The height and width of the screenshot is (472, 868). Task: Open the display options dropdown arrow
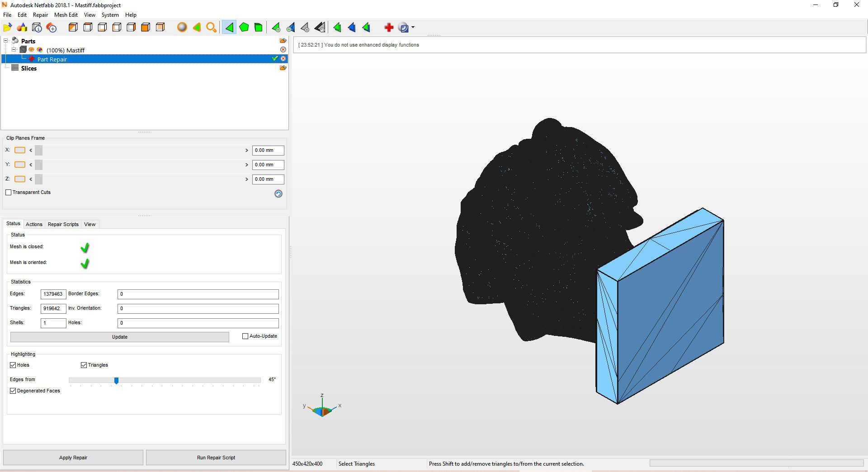tap(413, 28)
